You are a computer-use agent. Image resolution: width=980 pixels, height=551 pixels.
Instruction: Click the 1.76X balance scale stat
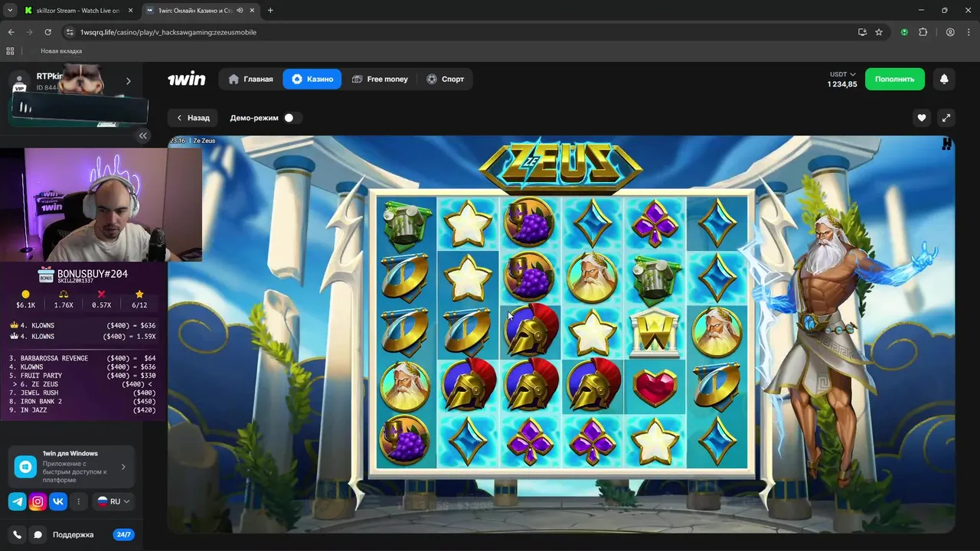64,300
